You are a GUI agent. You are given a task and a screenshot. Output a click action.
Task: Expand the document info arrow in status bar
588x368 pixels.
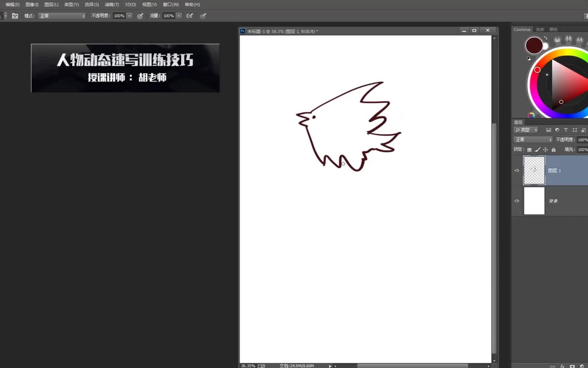330,366
